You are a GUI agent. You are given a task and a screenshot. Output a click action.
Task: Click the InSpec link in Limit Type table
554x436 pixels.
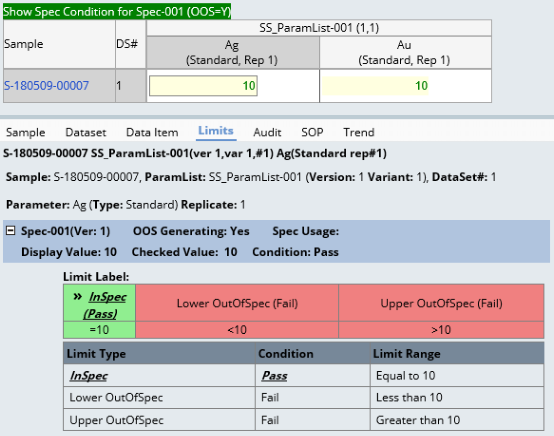(x=89, y=376)
